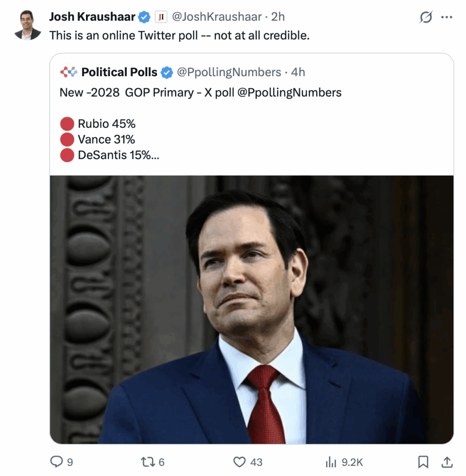Open the Rubio photo in quoted tweet
This screenshot has width=466, height=476.
tap(252, 309)
